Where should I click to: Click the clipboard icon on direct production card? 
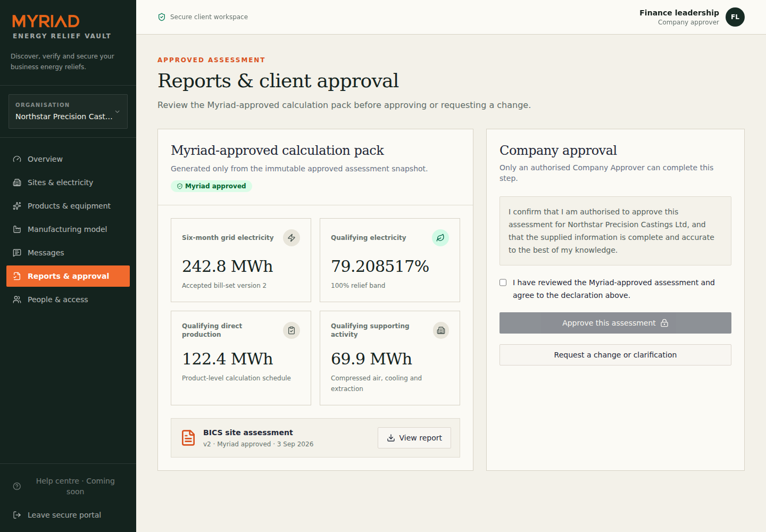(292, 330)
